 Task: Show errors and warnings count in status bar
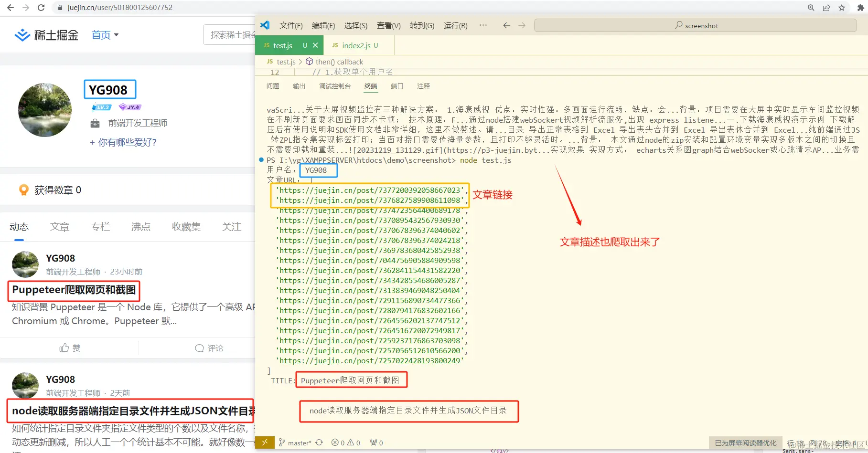point(346,442)
